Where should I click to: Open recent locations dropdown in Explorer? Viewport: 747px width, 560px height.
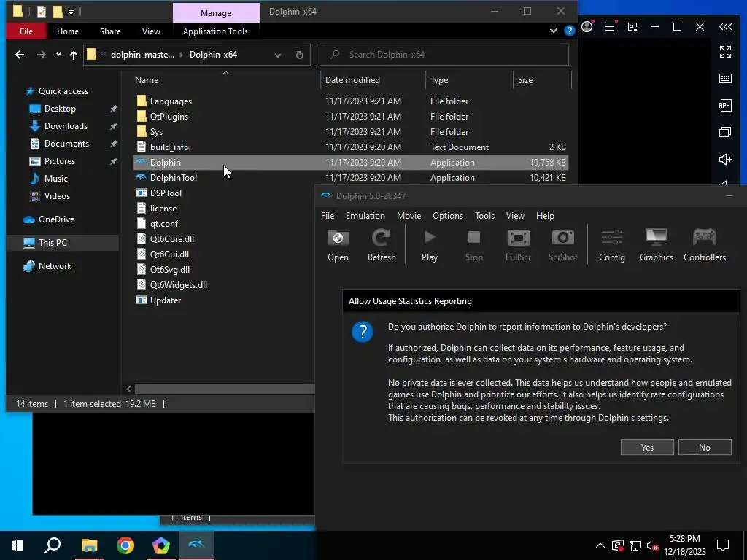coord(58,55)
